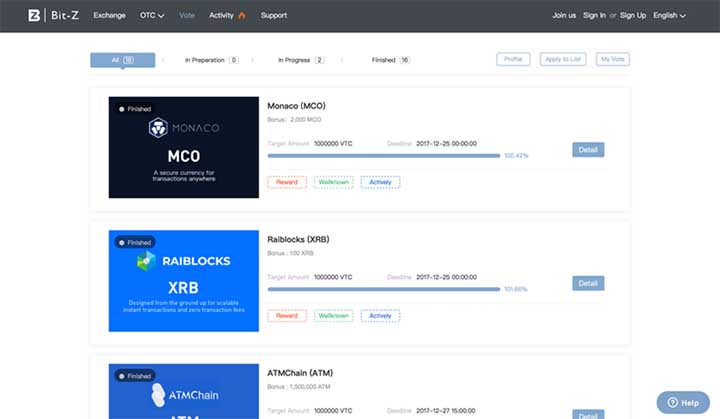Viewport: 720px width, 419px height.
Task: Click the Finished badge on Raiblocks banner
Action: pyautogui.click(x=135, y=243)
